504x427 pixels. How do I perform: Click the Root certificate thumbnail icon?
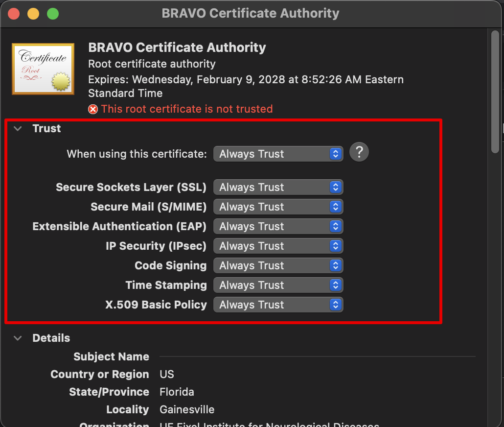(x=43, y=69)
